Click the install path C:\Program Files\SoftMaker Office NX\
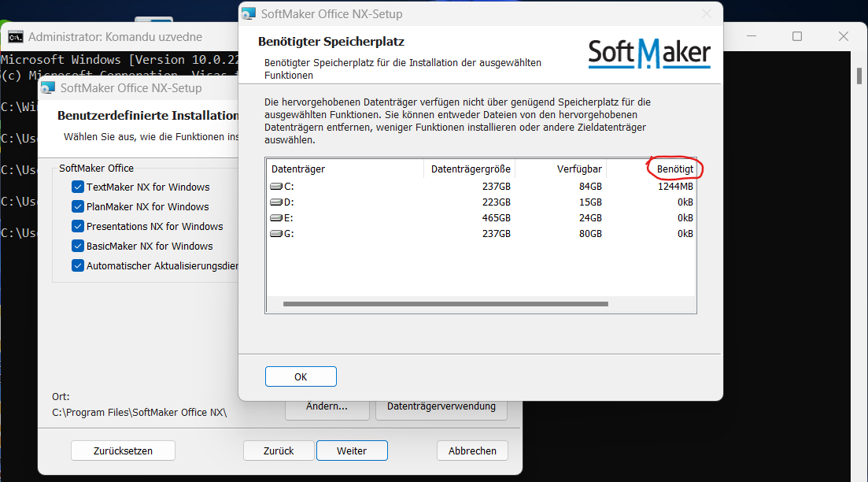This screenshot has height=482, width=868. 139,412
